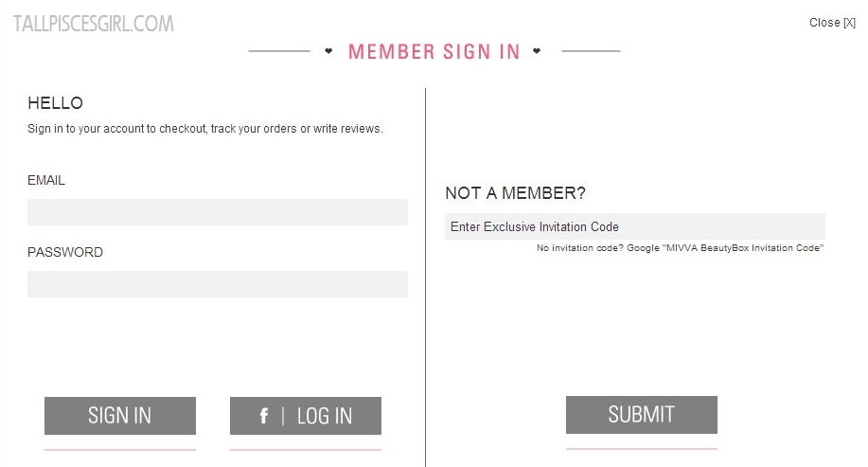
Task: Click the PASSWORD label
Action: pyautogui.click(x=65, y=252)
